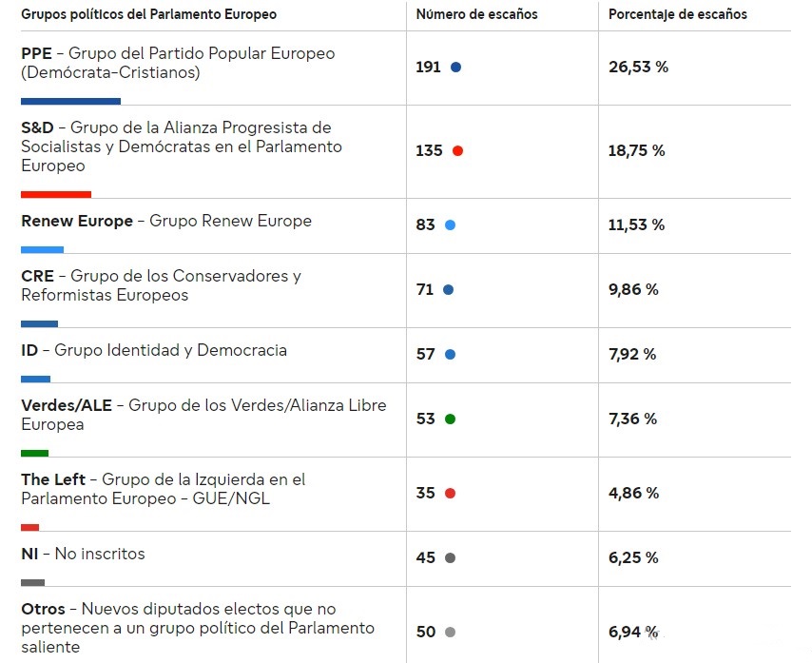Select the 'Número de escaños' column header
This screenshot has width=812, height=663.
point(476,14)
